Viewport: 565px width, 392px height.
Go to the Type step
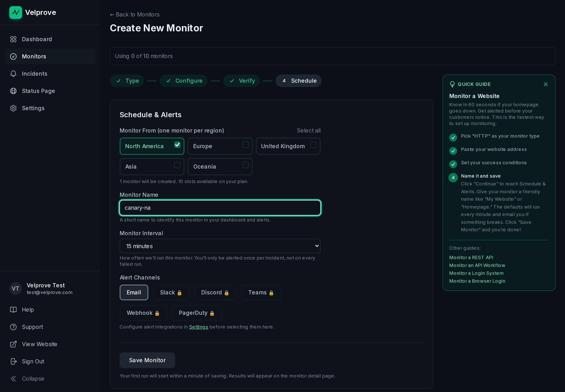pyautogui.click(x=127, y=81)
